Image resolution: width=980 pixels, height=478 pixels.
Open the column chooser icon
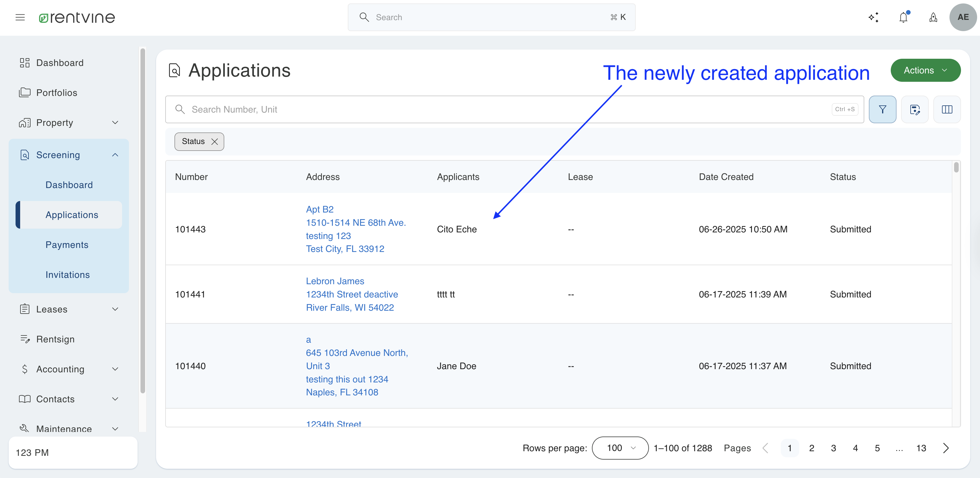947,109
